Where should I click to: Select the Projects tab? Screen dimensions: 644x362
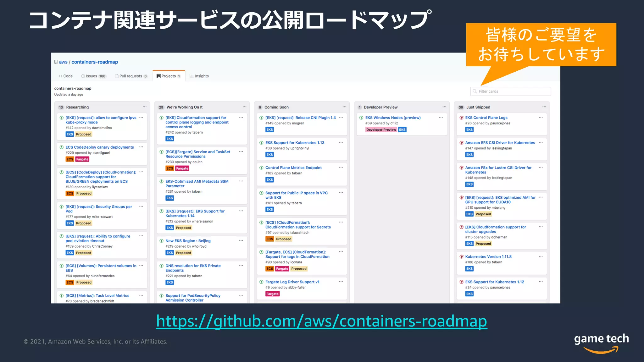pyautogui.click(x=169, y=76)
